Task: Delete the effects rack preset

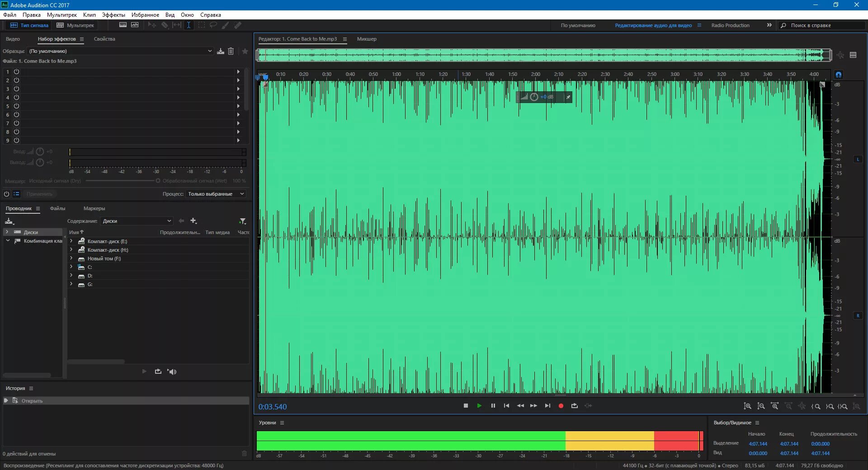Action: (x=231, y=51)
